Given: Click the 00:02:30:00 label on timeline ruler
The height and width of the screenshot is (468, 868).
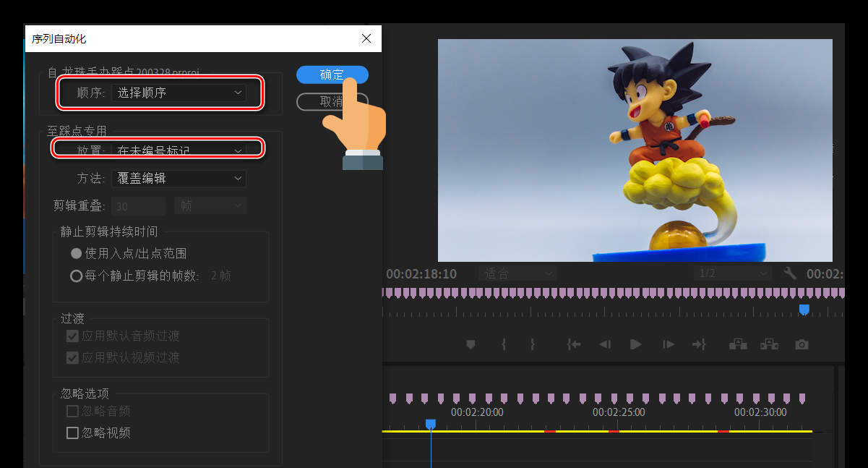Looking at the screenshot, I should coord(760,412).
